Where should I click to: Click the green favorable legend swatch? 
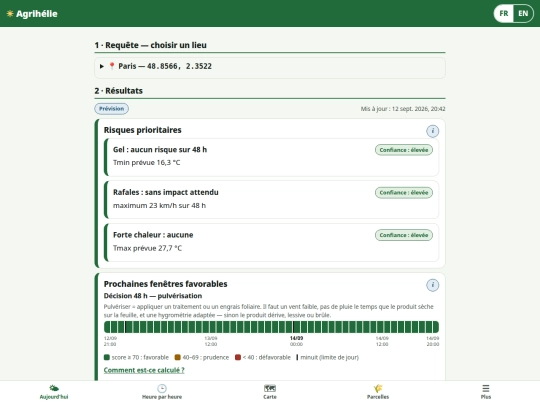[x=107, y=357]
